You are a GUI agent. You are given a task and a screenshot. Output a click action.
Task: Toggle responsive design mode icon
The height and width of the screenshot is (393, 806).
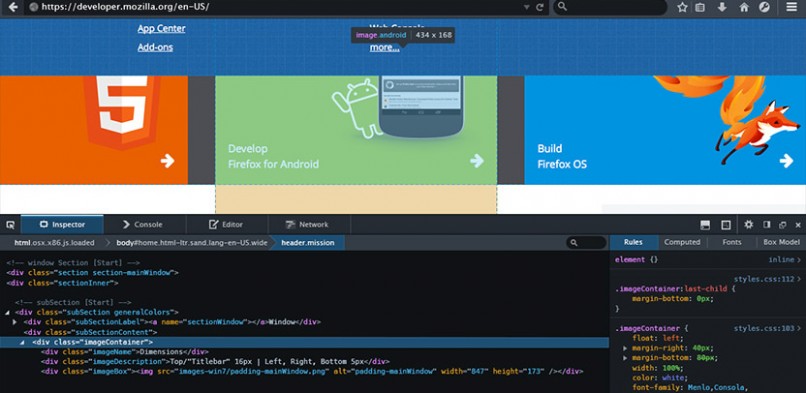pyautogui.click(x=726, y=225)
